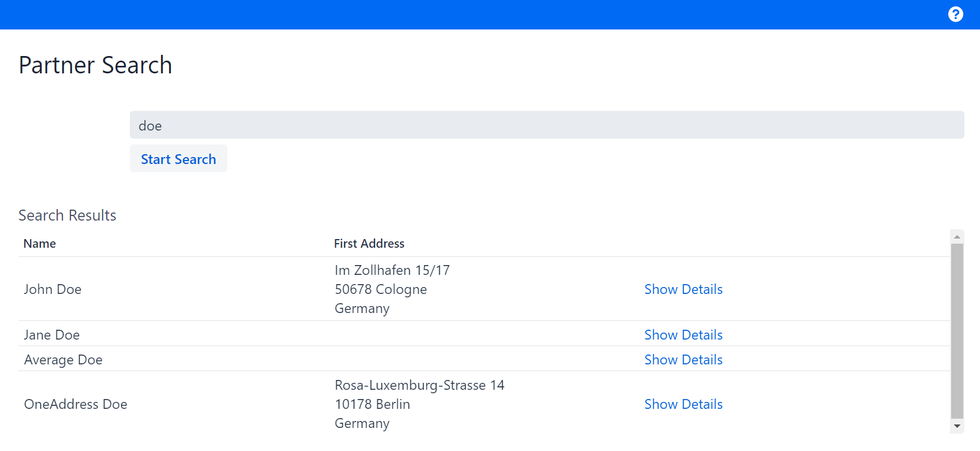Open the help icon in the header
The image size is (980, 451).
[955, 14]
